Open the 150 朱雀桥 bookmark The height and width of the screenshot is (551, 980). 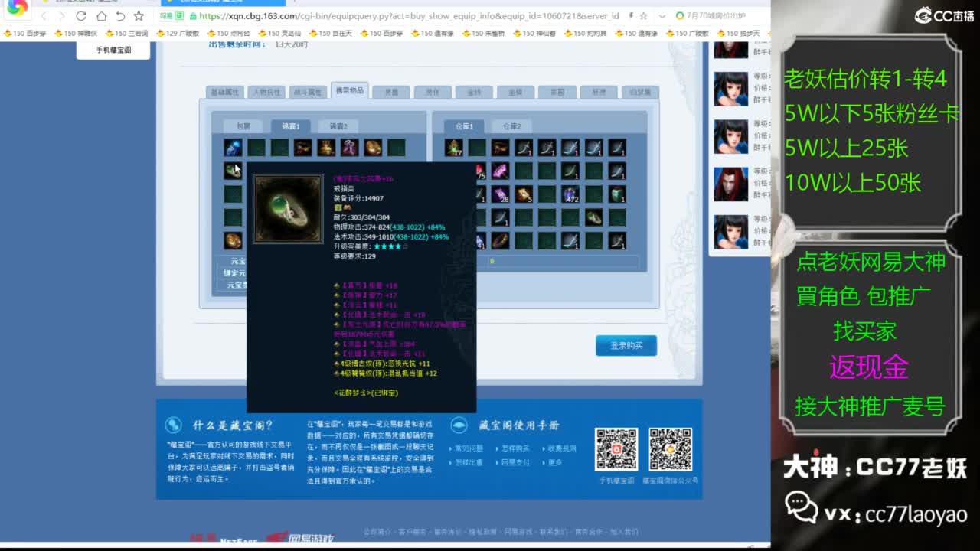(483, 34)
